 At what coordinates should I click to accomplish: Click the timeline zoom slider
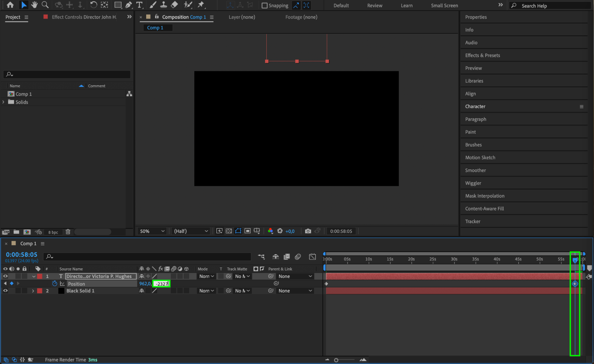tap(336, 360)
